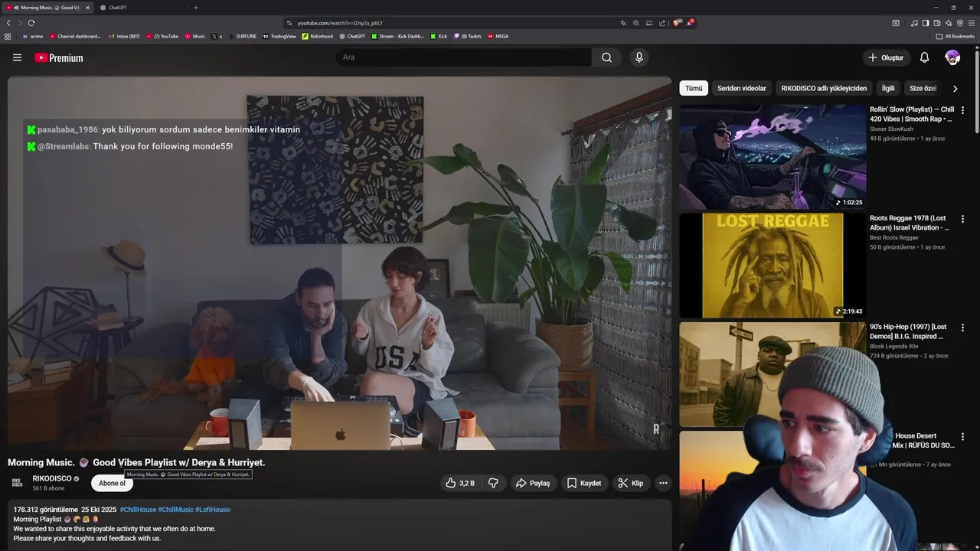980x551 pixels.
Task: Open the apps grid in bookmarks bar
Action: [8, 36]
